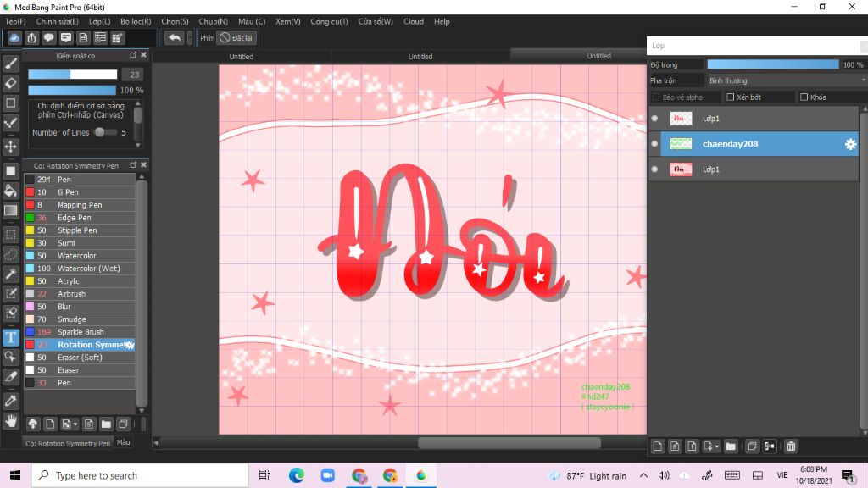
Task: Switch to the first Untitled tab
Action: click(x=242, y=57)
